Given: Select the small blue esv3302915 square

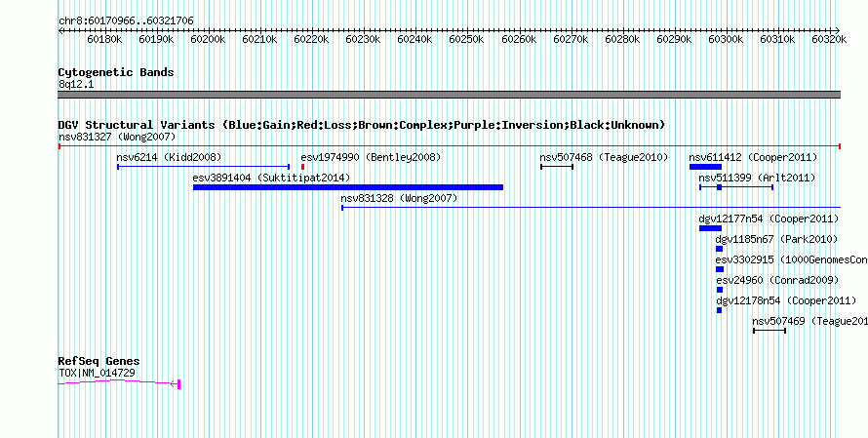Looking at the screenshot, I should pyautogui.click(x=719, y=269).
